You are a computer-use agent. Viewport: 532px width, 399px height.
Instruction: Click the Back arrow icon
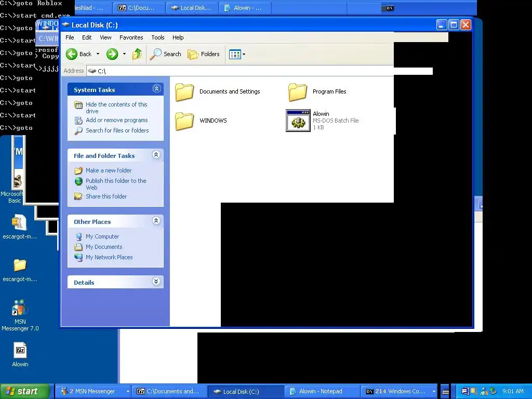coord(72,54)
